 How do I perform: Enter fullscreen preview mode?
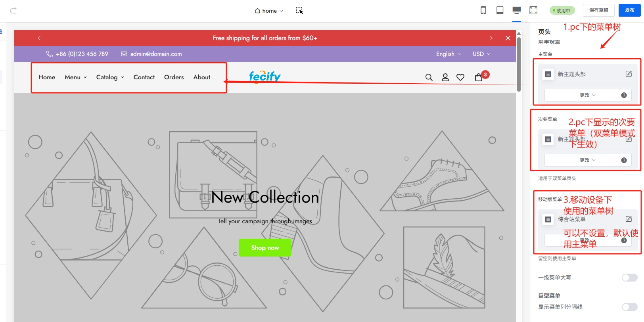pos(533,10)
